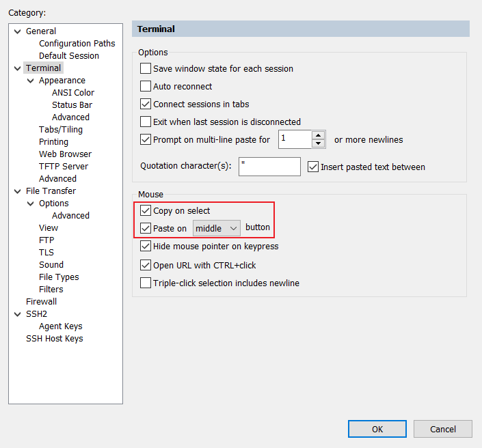The height and width of the screenshot is (448, 482).
Task: Open the Paste on button dropdown
Action: point(217,228)
